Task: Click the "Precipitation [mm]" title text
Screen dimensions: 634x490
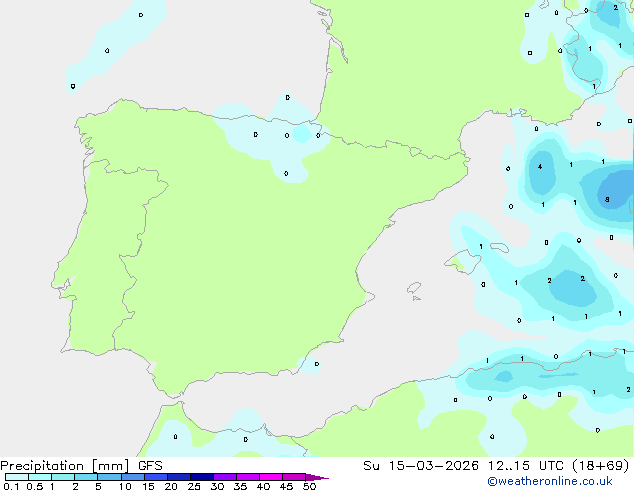Action: (x=65, y=466)
